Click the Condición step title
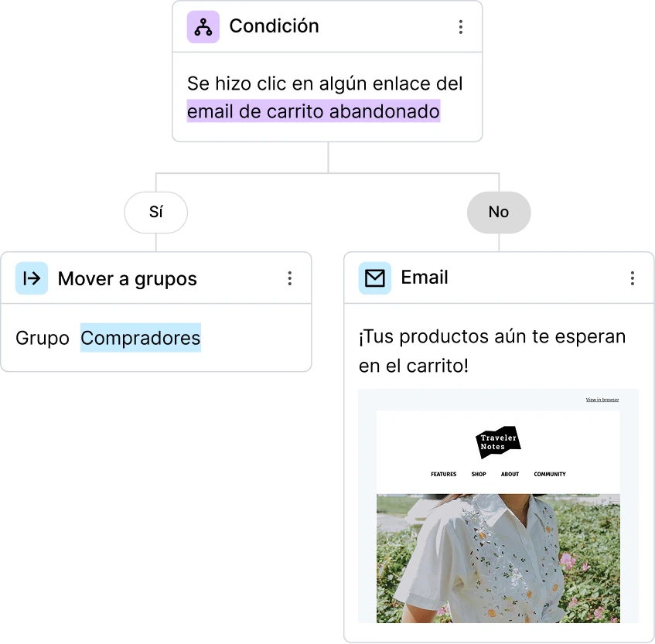 click(x=274, y=26)
